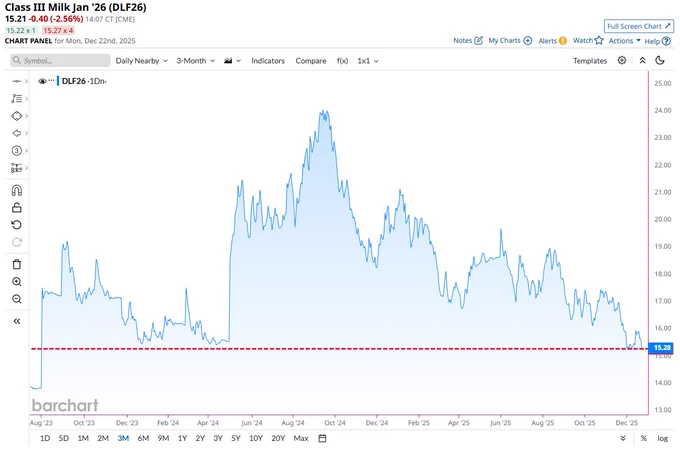Viewport: 680px width, 449px height.
Task: Add symbol to Watch list
Action: [x=588, y=40]
